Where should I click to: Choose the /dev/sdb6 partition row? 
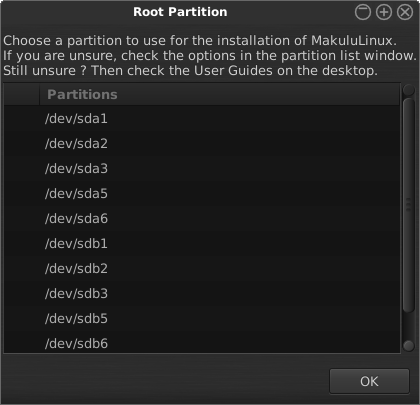(202, 343)
